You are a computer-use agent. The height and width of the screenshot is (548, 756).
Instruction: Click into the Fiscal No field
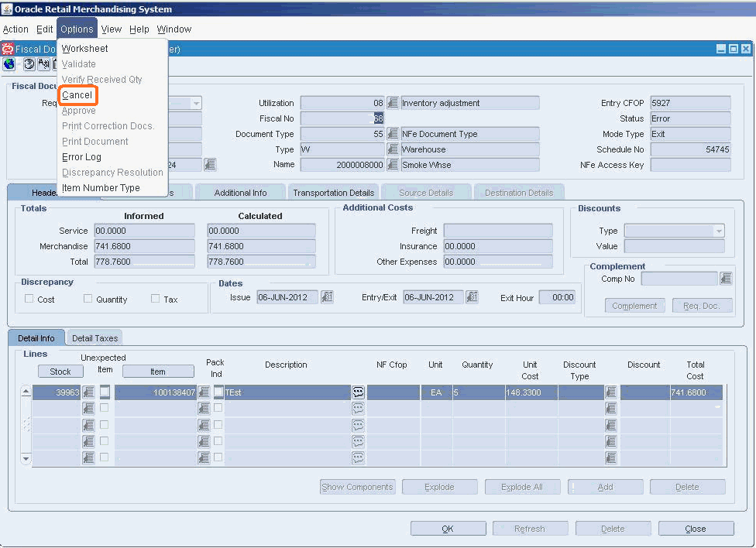(342, 118)
